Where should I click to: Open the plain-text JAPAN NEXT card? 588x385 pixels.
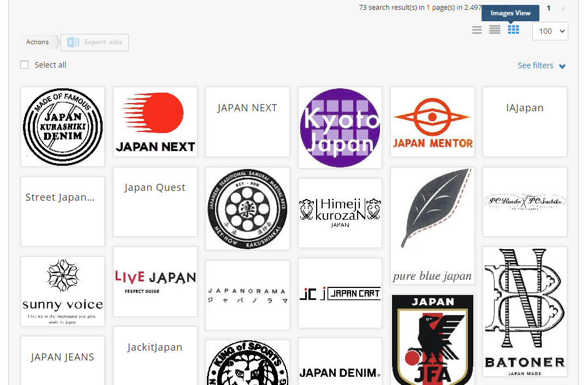[247, 122]
